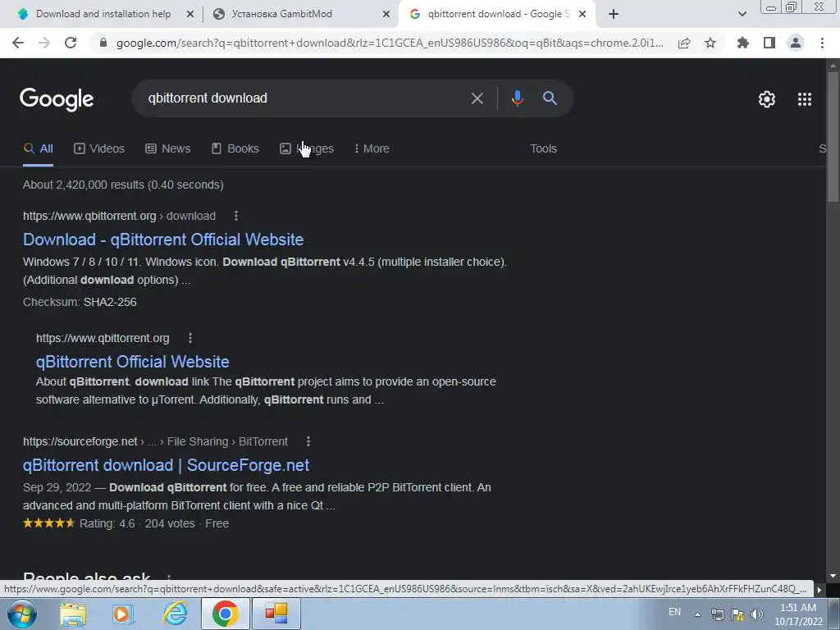Switch to Videos results
840x630 pixels.
pyautogui.click(x=99, y=149)
